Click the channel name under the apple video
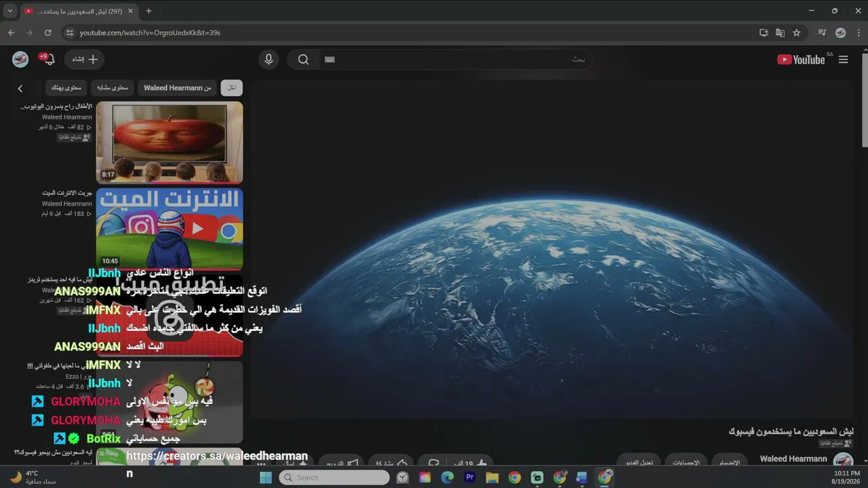 click(x=67, y=117)
